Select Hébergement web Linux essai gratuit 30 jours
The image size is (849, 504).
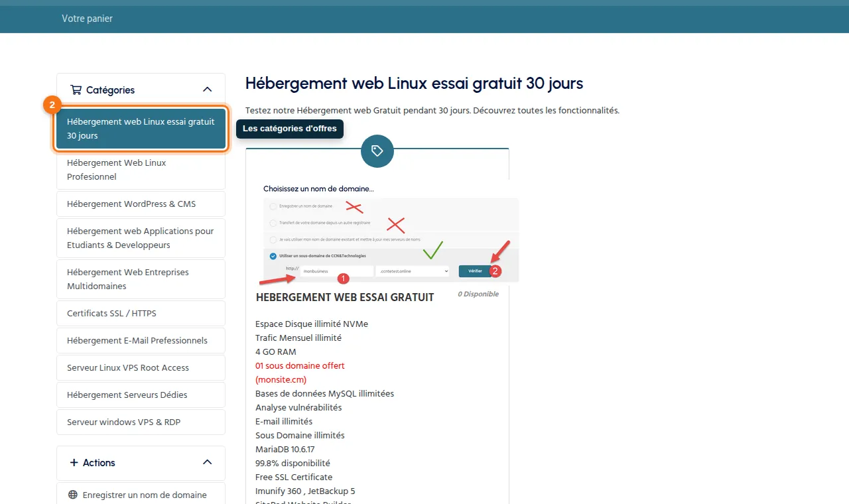(x=141, y=129)
